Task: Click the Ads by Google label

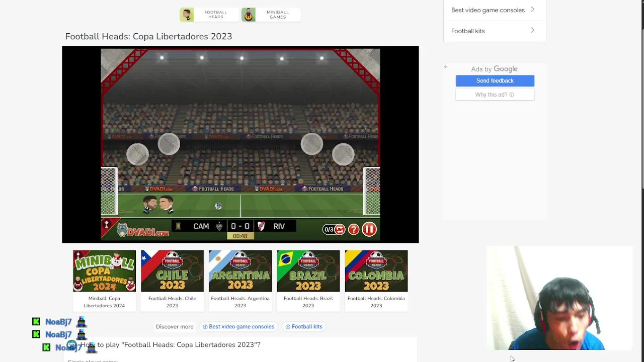Action: click(x=494, y=69)
